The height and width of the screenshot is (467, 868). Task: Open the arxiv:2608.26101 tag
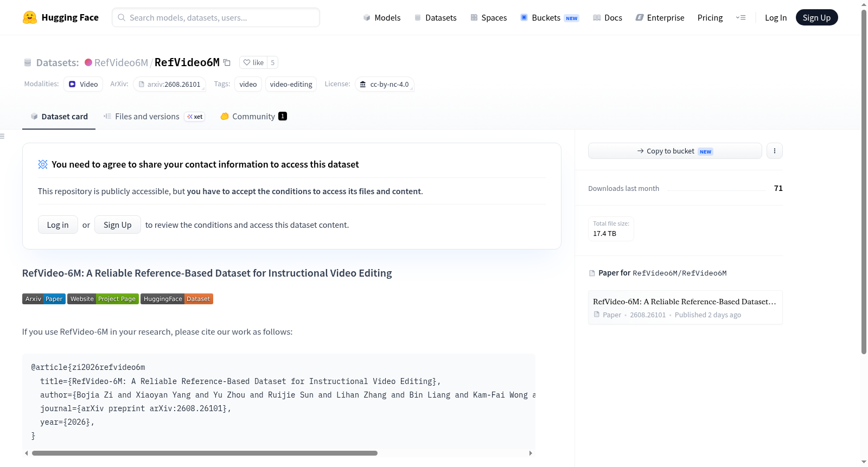coord(169,84)
